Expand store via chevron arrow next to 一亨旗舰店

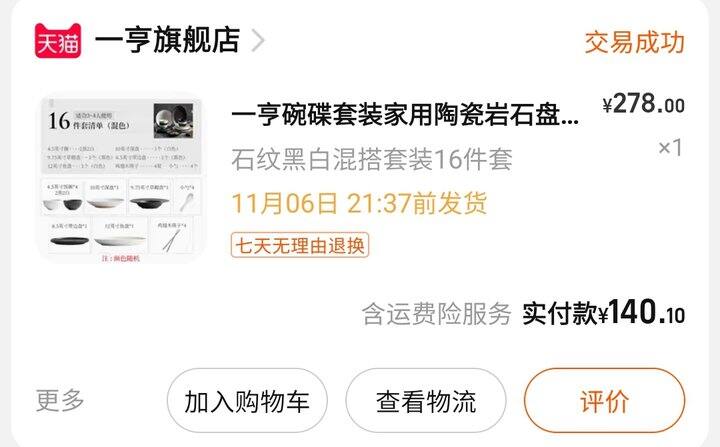pyautogui.click(x=258, y=40)
